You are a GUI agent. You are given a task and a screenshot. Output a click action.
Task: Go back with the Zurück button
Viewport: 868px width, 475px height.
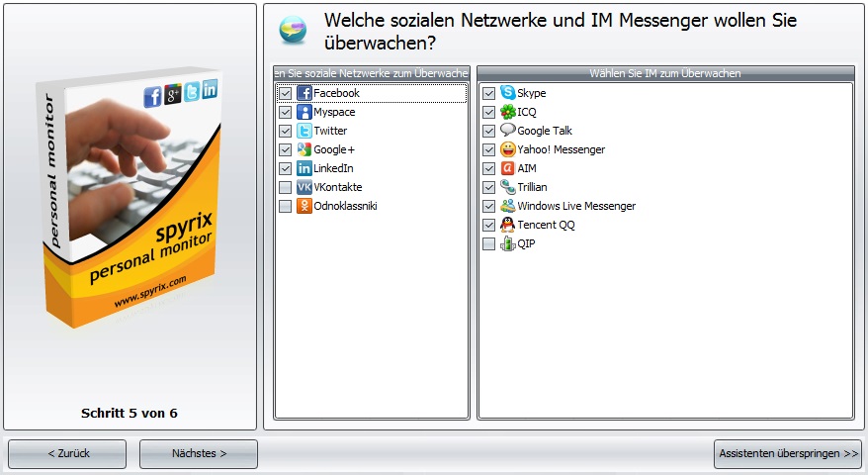coord(67,454)
